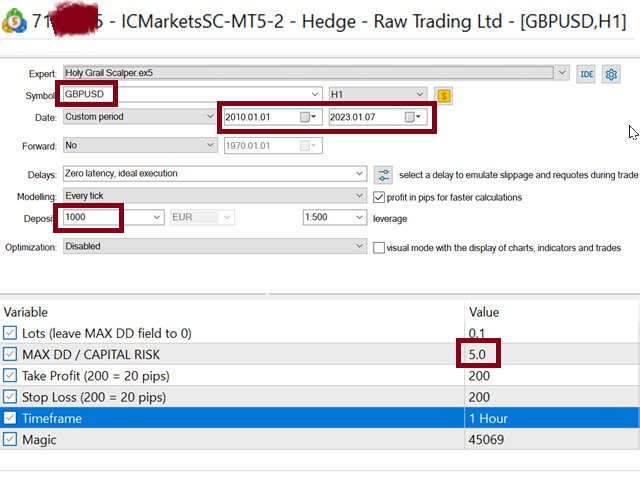The image size is (640, 480).
Task: Enable visual mode checkbox
Action: pyautogui.click(x=379, y=248)
